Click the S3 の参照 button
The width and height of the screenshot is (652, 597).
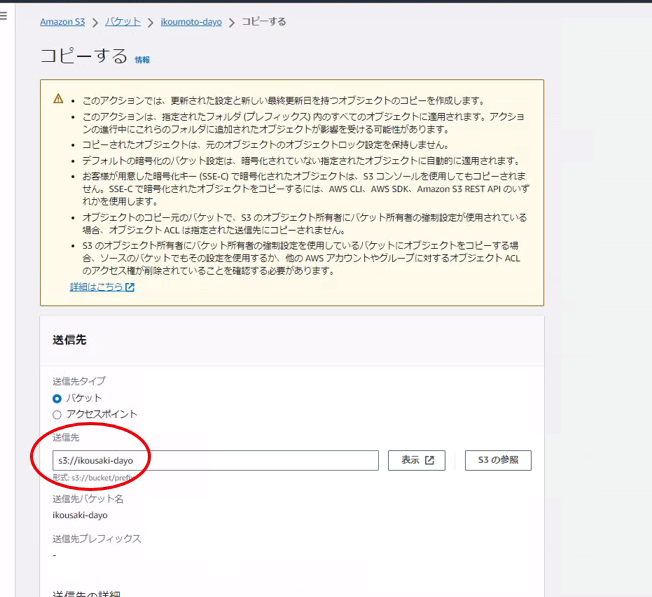pyautogui.click(x=498, y=460)
